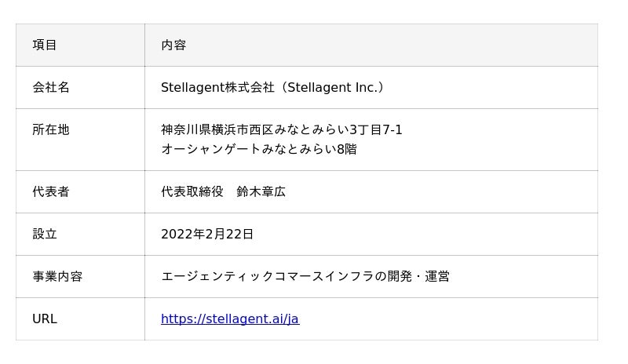Screen dimensions: 628x364
Task: Select the URL row label
Action: (45, 318)
